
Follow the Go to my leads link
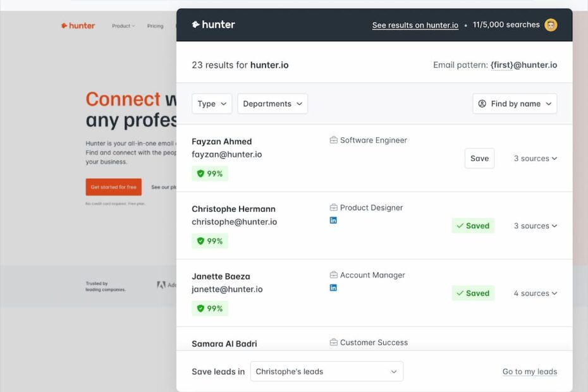(x=529, y=371)
